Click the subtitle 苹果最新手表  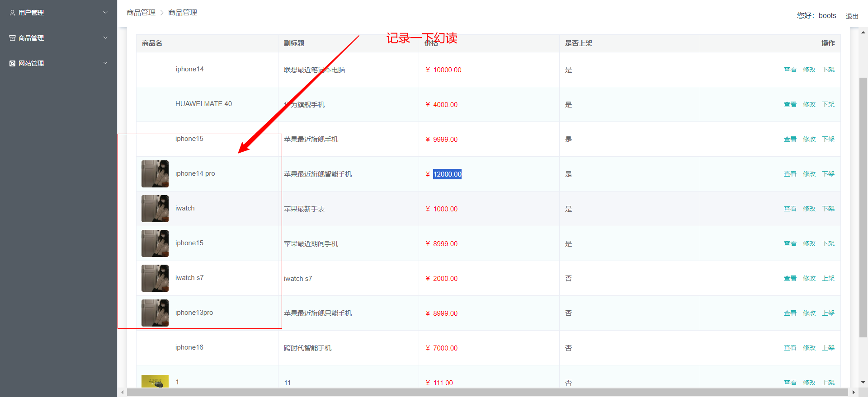(304, 209)
